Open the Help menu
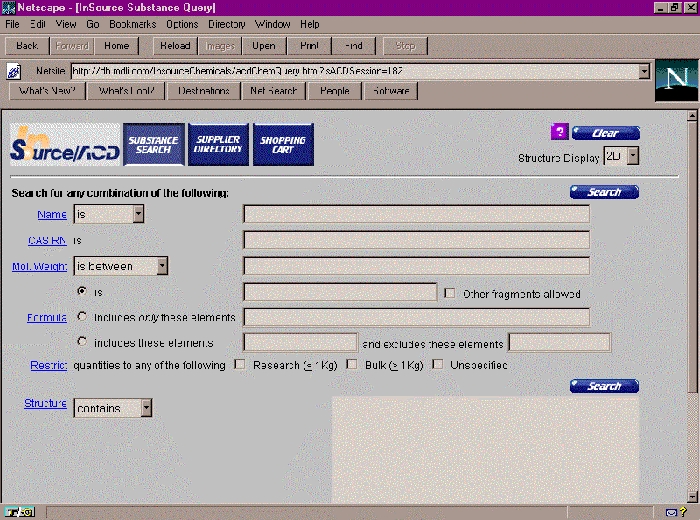The width and height of the screenshot is (700, 520). (x=309, y=24)
